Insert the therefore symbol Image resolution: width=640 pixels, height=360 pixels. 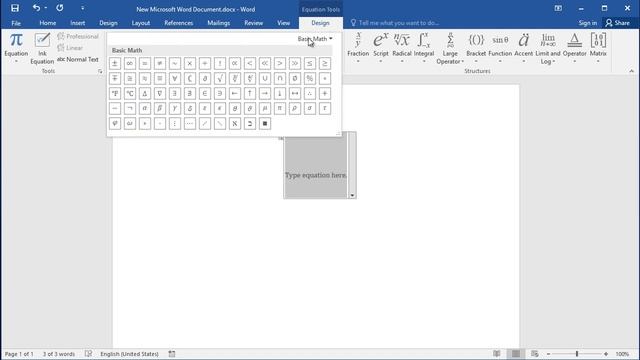[x=310, y=93]
